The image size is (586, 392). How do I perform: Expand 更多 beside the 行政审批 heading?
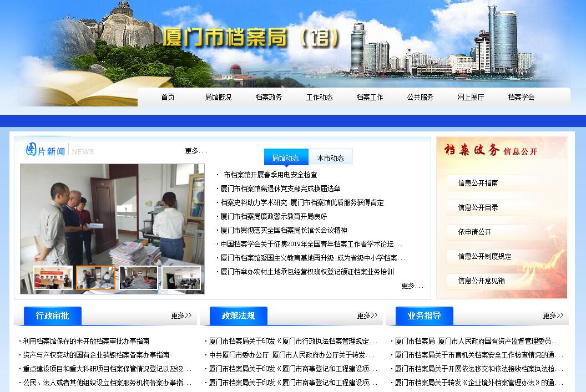(x=181, y=315)
